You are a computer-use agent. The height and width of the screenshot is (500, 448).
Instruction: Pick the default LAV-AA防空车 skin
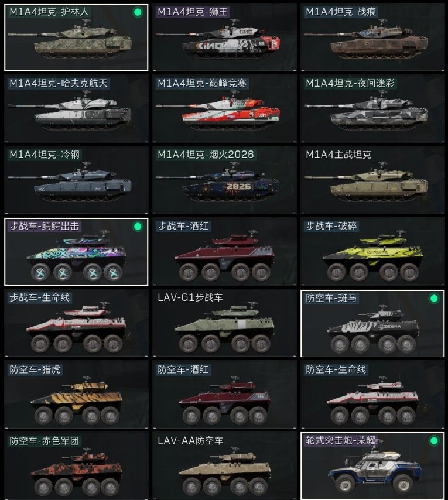click(x=224, y=466)
